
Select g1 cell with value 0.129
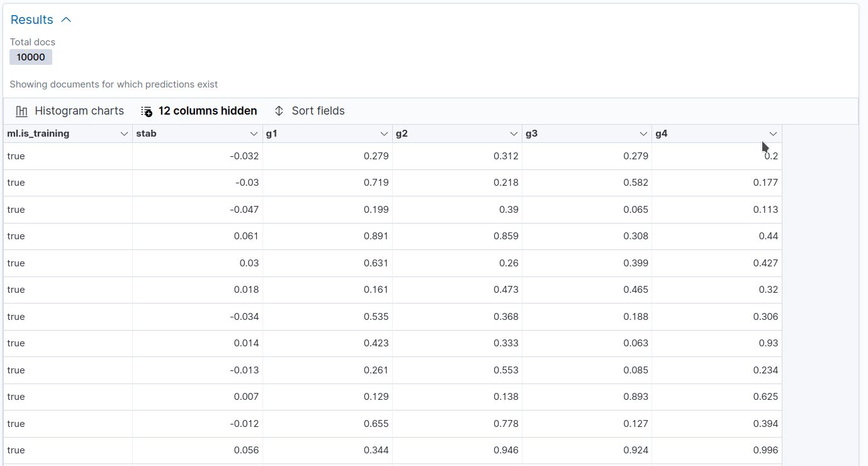click(x=327, y=397)
